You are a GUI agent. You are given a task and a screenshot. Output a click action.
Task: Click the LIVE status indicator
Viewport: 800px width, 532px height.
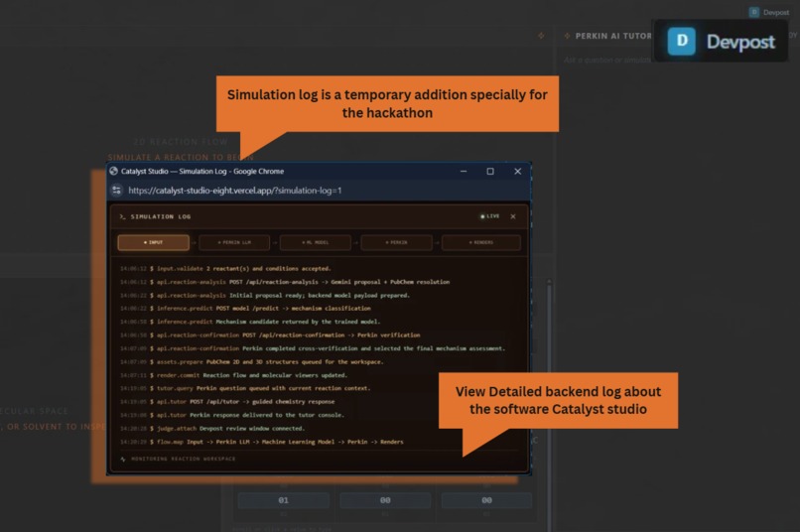[x=489, y=216]
